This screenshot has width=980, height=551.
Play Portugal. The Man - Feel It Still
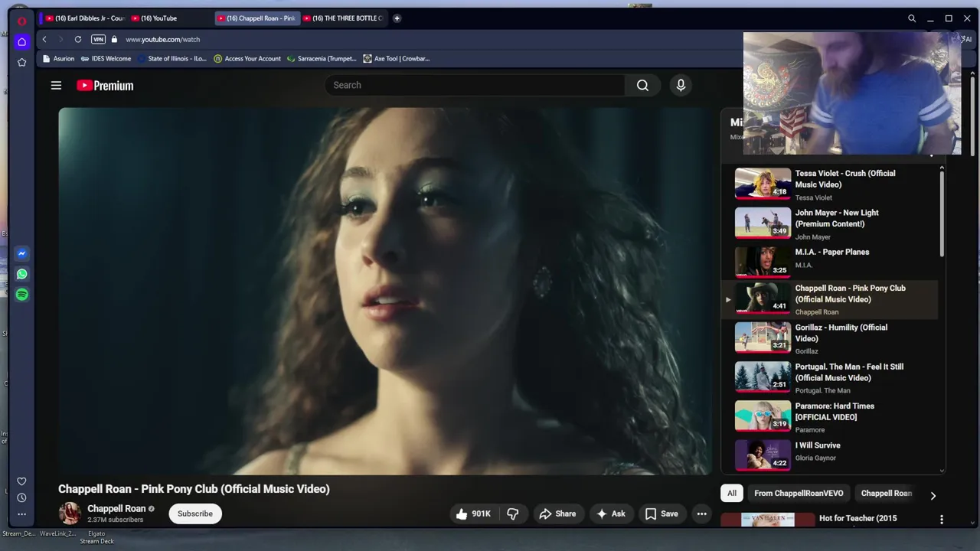coord(830,377)
